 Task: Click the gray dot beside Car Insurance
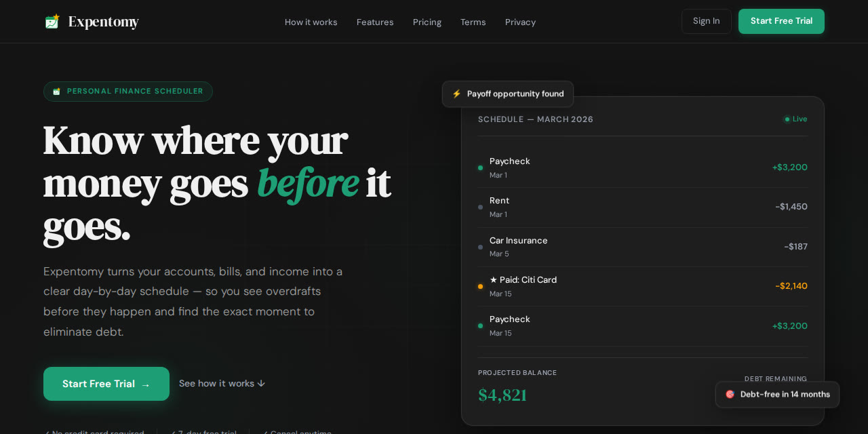[480, 247]
